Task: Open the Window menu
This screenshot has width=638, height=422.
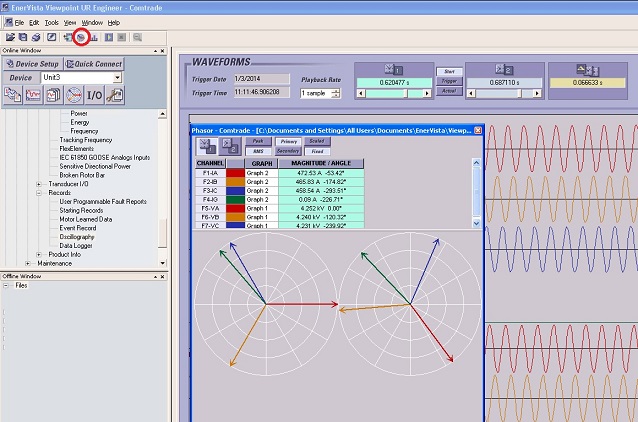Action: (x=92, y=23)
